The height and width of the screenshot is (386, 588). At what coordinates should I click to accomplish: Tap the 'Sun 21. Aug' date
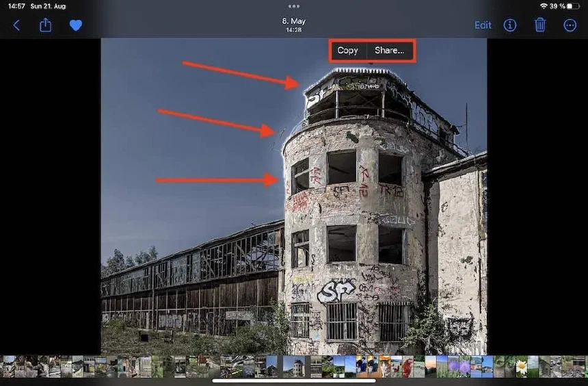[x=48, y=6]
